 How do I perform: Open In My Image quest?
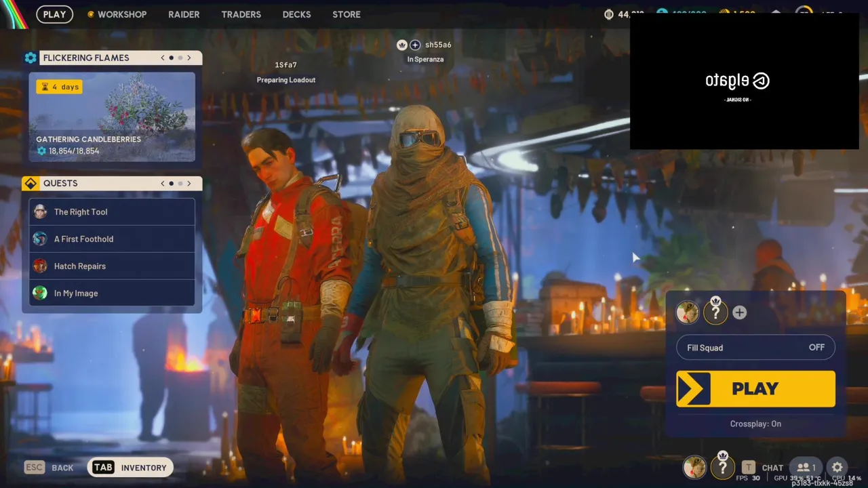click(x=112, y=293)
